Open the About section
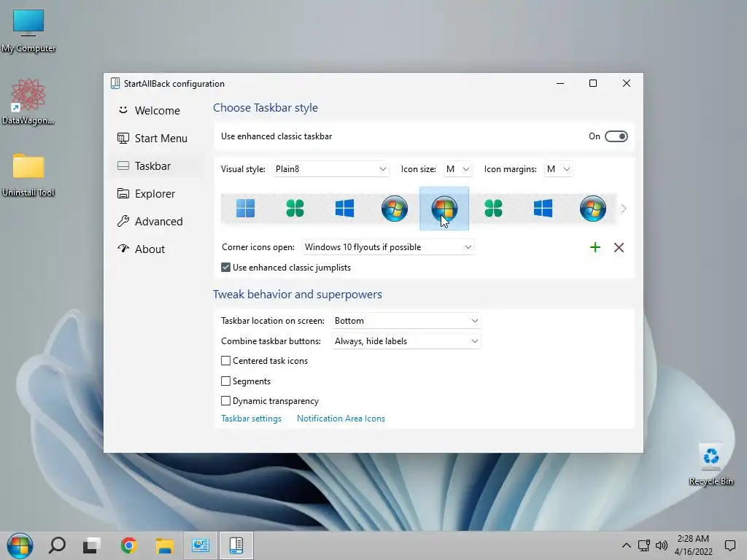Viewport: 747px width, 560px height. [x=158, y=249]
